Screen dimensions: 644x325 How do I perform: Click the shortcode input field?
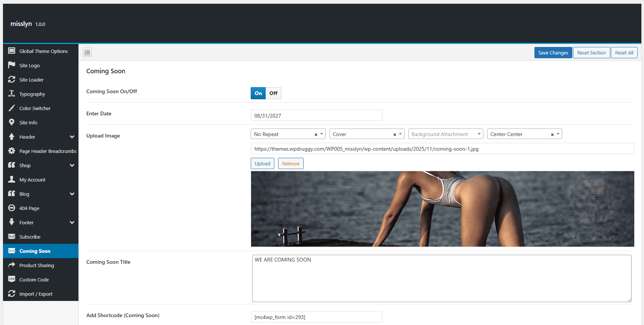[x=316, y=317]
